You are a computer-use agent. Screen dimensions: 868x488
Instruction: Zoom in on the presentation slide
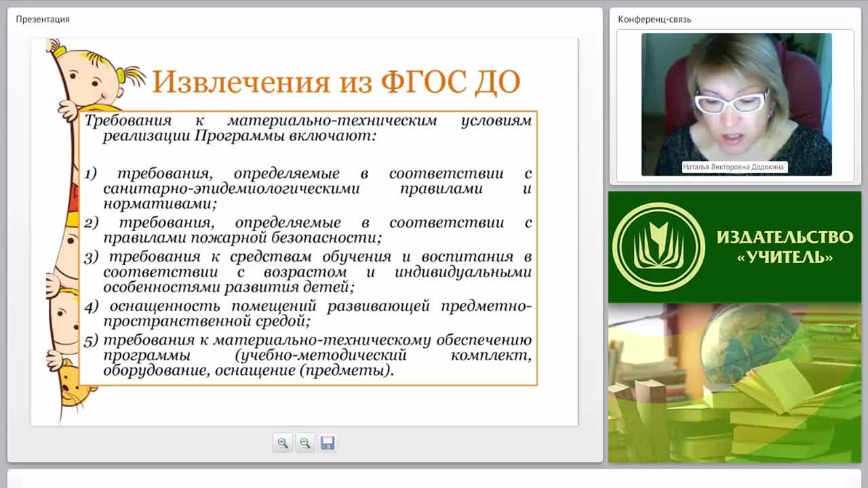click(x=283, y=443)
